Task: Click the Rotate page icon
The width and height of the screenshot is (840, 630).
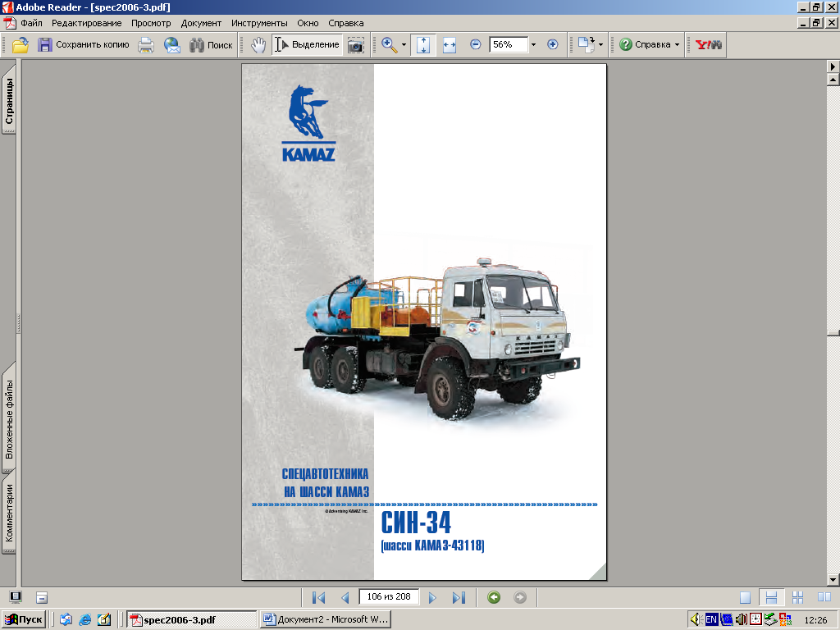Action: [x=586, y=44]
